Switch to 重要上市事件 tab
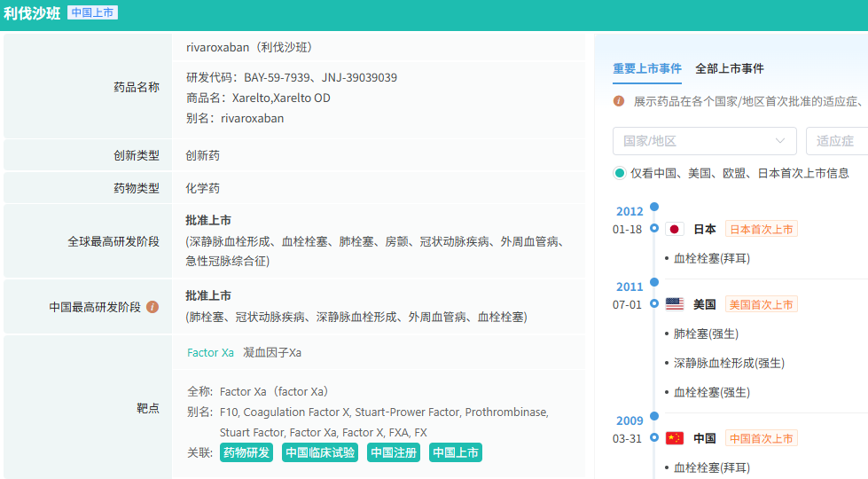868x479 pixels. click(647, 68)
